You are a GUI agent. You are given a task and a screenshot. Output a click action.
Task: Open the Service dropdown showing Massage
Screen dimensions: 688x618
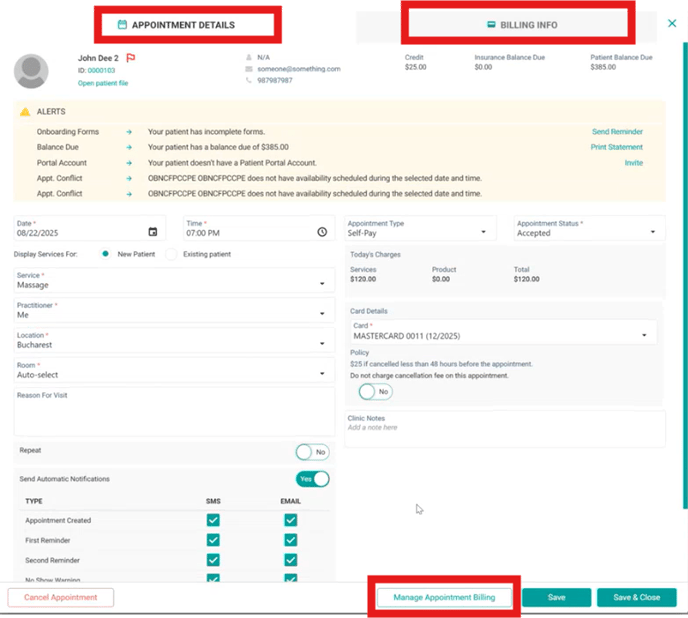pos(172,284)
